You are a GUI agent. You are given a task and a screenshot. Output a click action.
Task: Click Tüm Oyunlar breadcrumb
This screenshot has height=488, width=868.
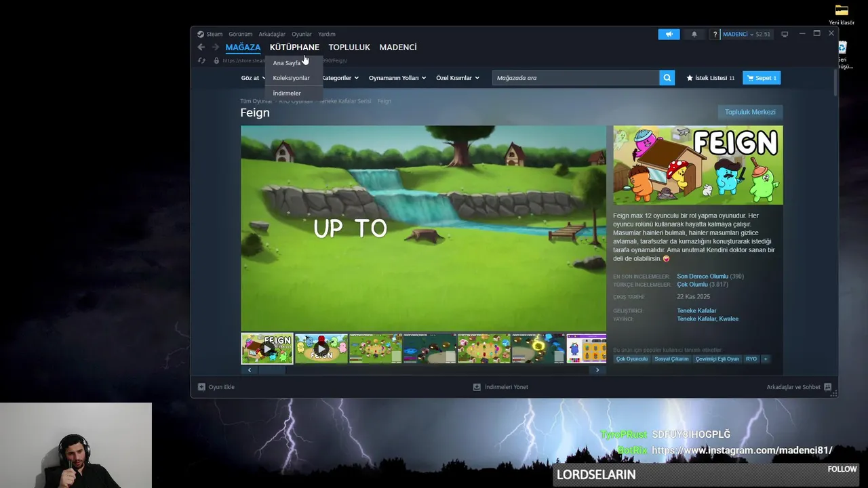256,101
